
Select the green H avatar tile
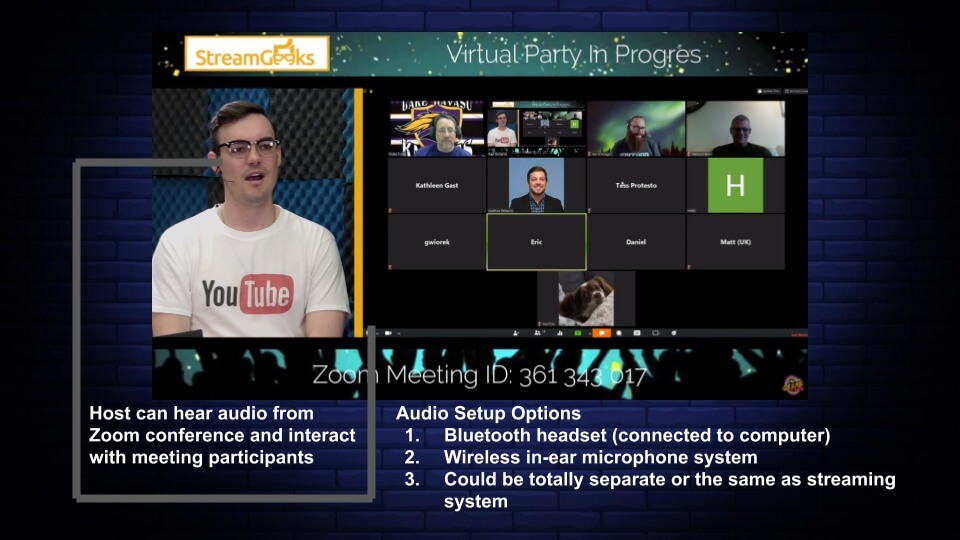pyautogui.click(x=735, y=186)
